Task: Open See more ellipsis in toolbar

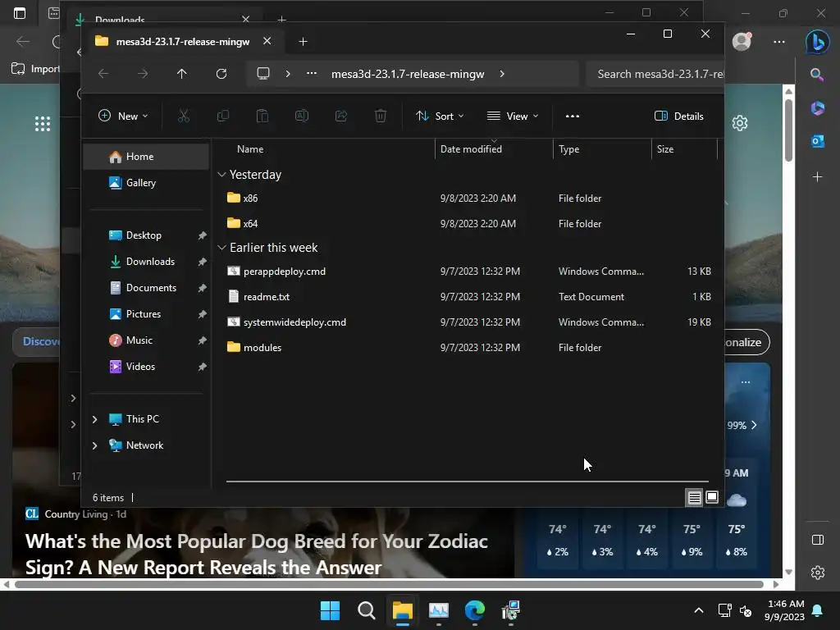Action: click(572, 116)
